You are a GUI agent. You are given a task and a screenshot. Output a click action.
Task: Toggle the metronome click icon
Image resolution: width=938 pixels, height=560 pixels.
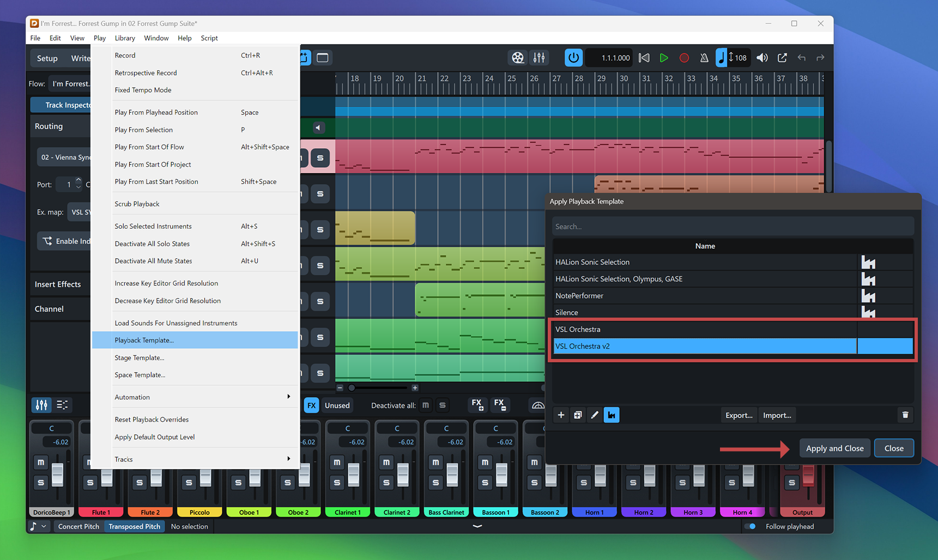pyautogui.click(x=704, y=58)
